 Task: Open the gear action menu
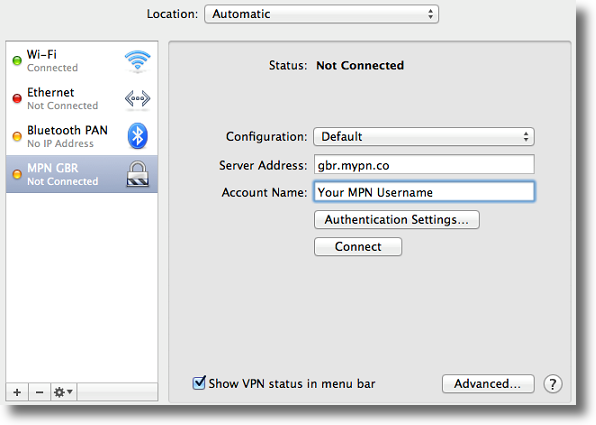tap(63, 392)
